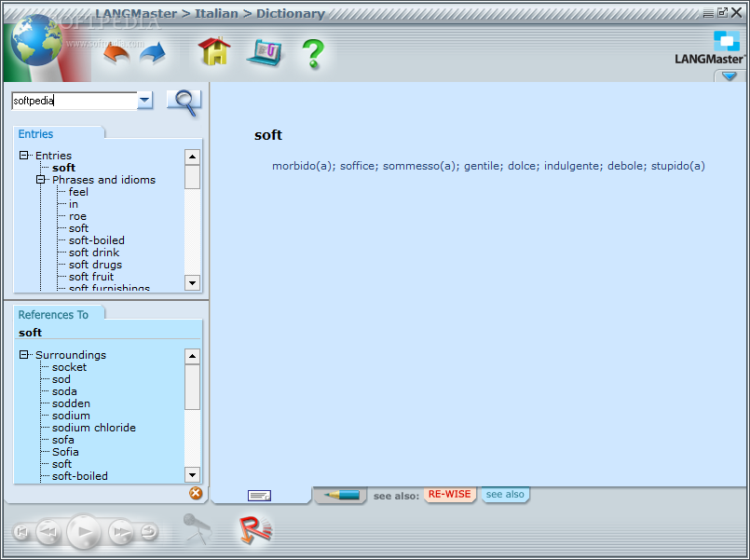750x560 pixels.
Task: Click the LANGMaster logo
Action: coord(710,48)
